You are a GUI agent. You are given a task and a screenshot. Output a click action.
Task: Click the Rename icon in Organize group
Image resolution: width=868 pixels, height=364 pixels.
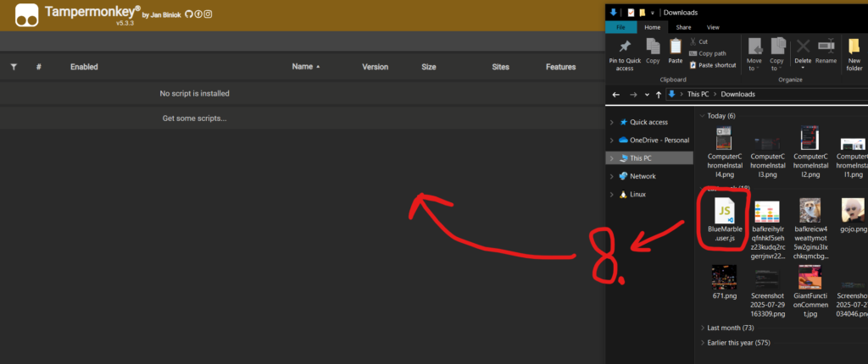(x=826, y=46)
